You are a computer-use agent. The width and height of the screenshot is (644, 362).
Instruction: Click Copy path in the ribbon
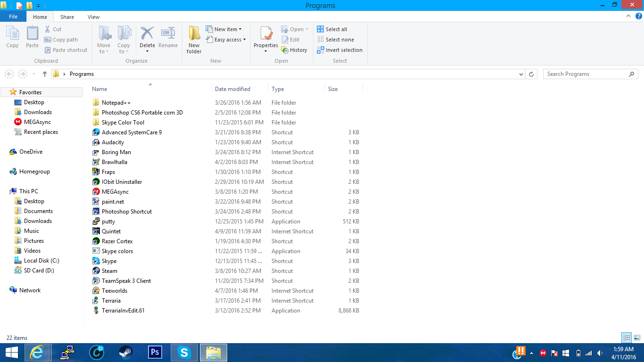pyautogui.click(x=61, y=40)
